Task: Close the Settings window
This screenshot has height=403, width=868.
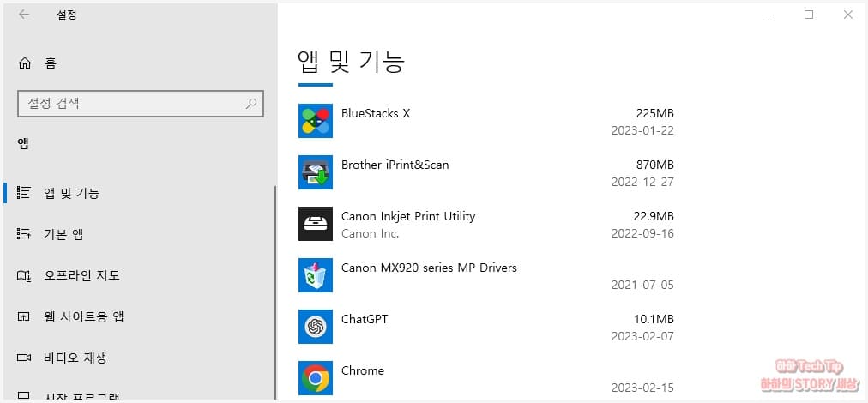Action: (848, 15)
